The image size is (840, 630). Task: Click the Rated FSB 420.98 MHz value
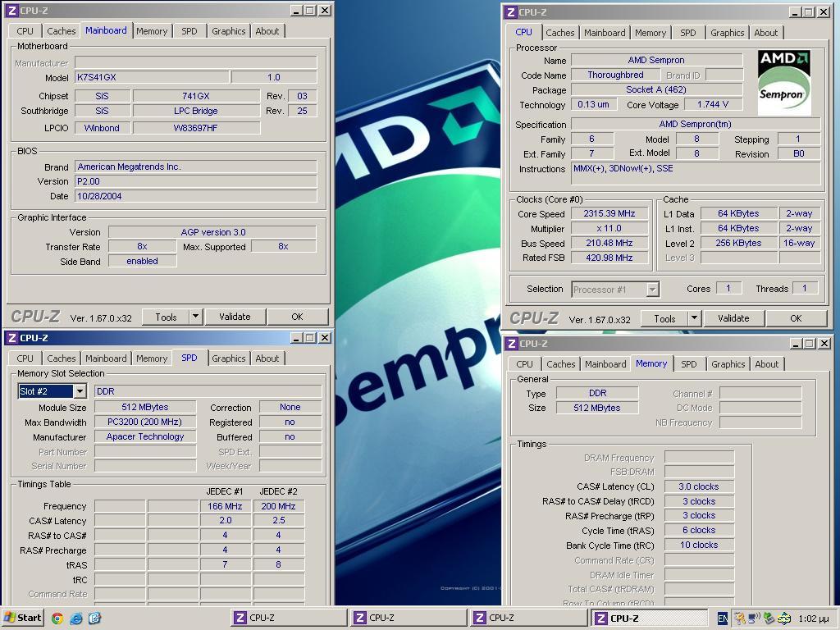(609, 258)
